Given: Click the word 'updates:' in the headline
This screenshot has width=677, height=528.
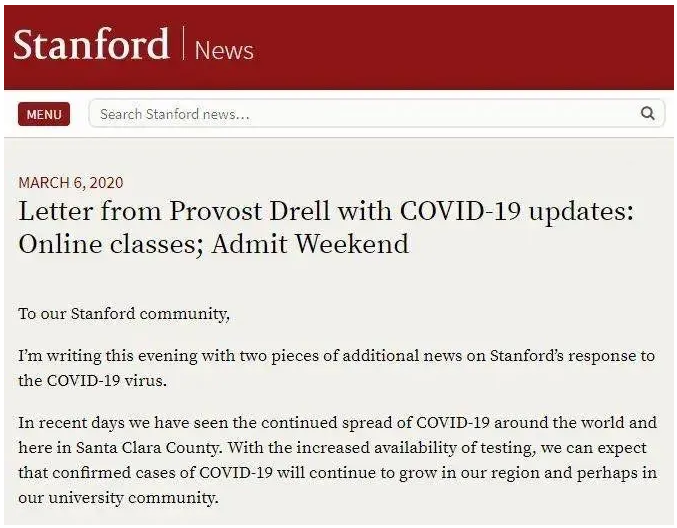Looking at the screenshot, I should point(581,212).
